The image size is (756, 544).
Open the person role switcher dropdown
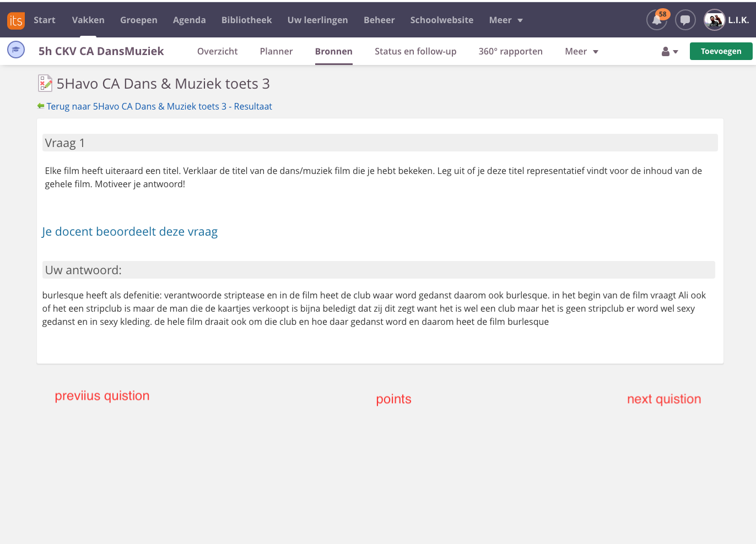click(669, 52)
